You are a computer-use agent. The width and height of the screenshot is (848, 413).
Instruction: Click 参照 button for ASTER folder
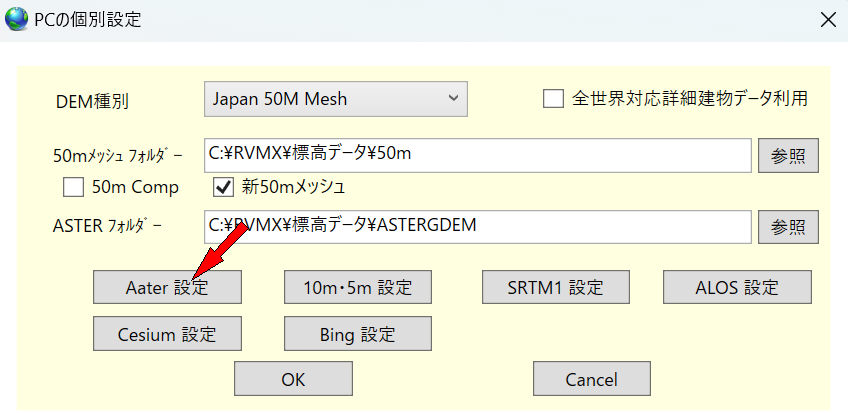point(788,226)
